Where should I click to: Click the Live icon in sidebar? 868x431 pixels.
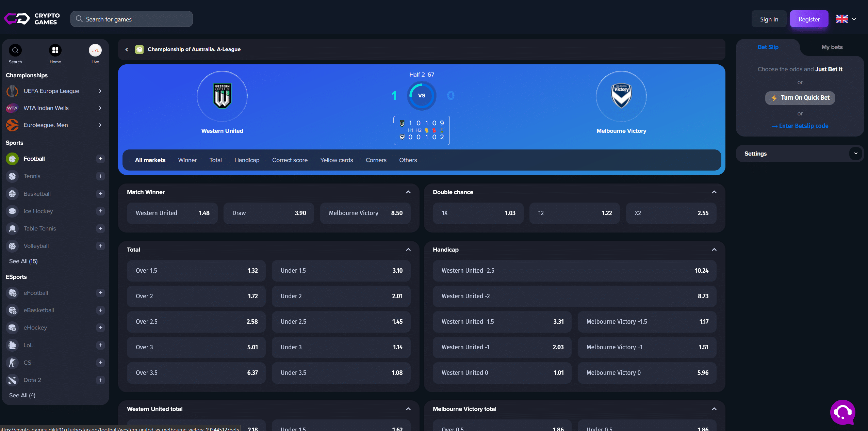pyautogui.click(x=95, y=50)
